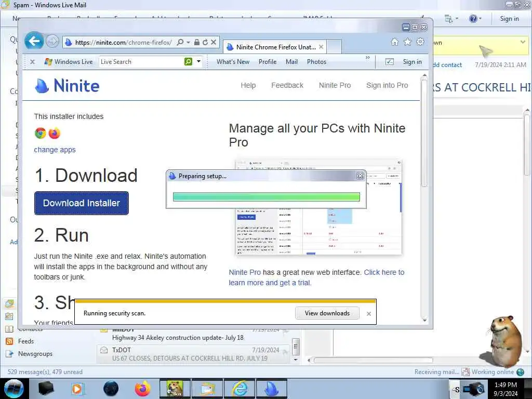Open Profile in Windows Live toolbar
This screenshot has width=532, height=399.
268,62
